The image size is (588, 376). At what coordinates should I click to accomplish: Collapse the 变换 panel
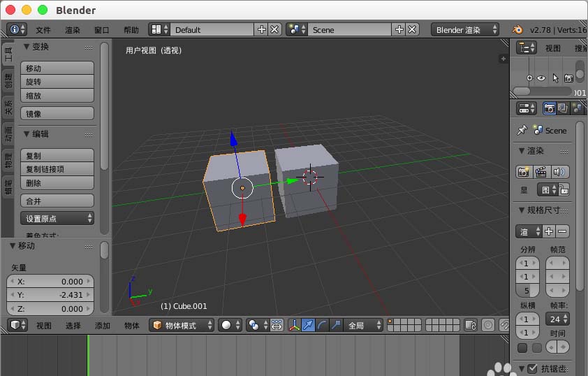27,47
